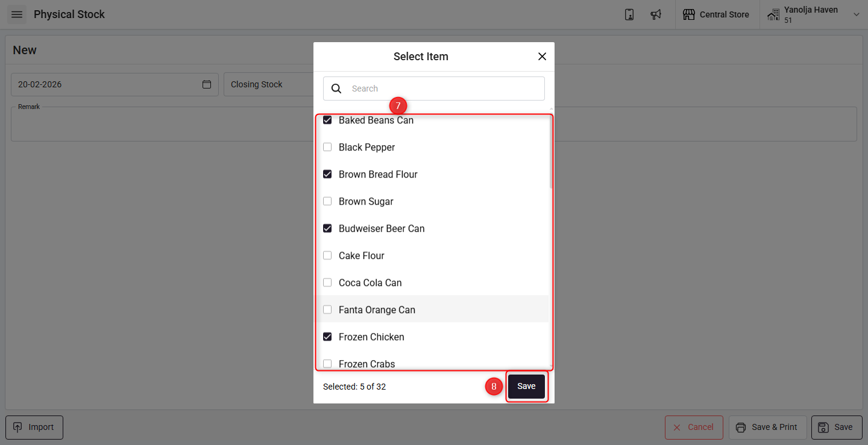Click the Central Store label
This screenshot has height=445, width=868.
pyautogui.click(x=724, y=14)
